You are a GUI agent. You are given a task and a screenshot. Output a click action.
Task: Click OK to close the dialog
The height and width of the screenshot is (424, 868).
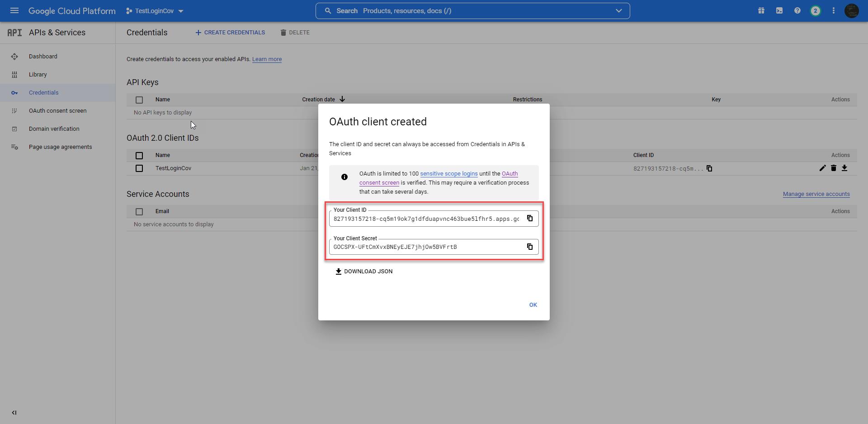[533, 305]
